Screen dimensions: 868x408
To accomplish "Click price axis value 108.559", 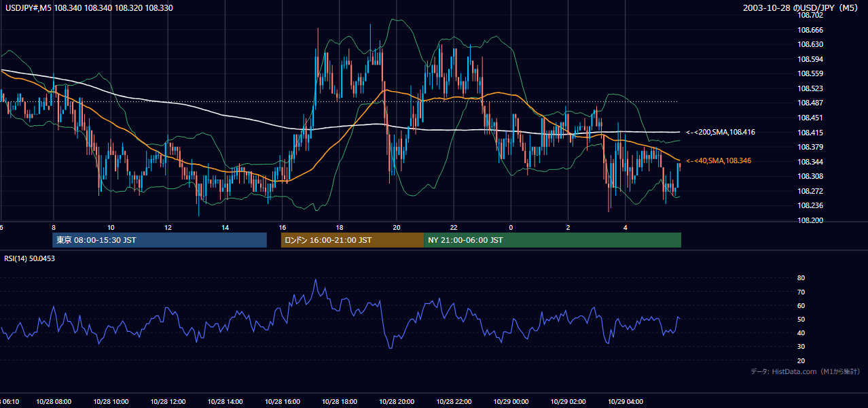I will point(810,74).
